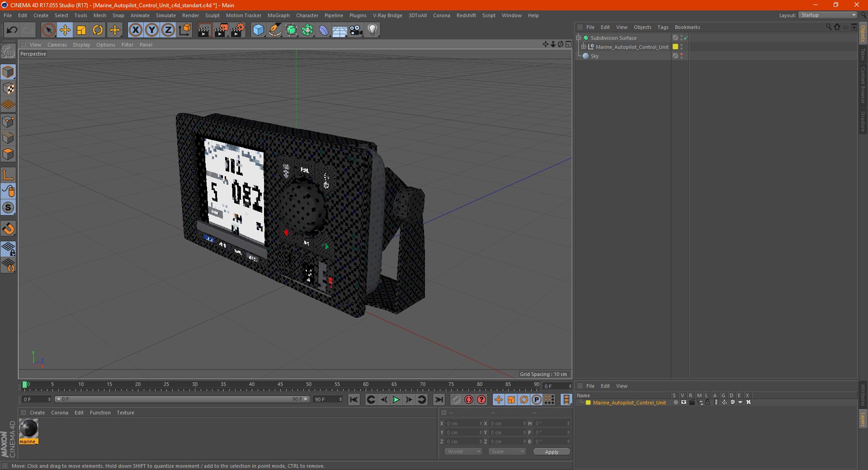Open the Scale mode dropdown
Viewport: 868px width, 470px height.
[507, 451]
